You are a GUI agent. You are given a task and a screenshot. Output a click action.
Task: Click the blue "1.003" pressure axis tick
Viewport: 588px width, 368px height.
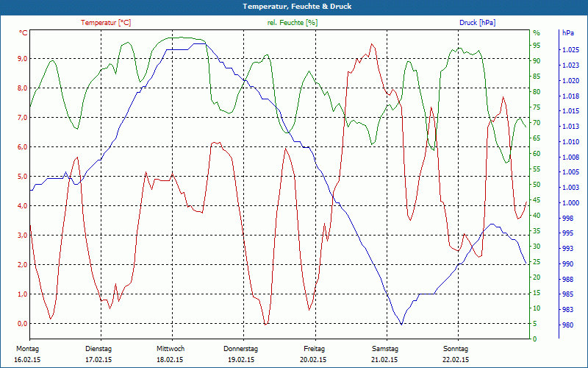[570, 188]
